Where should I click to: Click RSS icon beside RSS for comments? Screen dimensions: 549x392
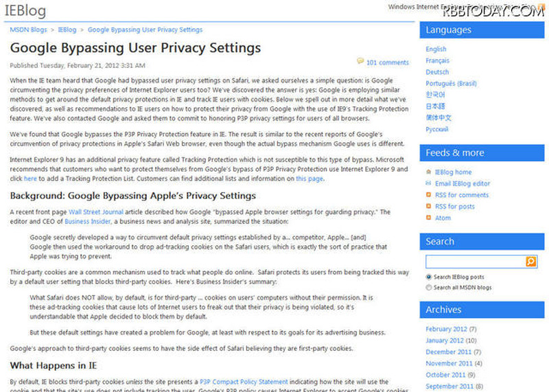coord(429,195)
